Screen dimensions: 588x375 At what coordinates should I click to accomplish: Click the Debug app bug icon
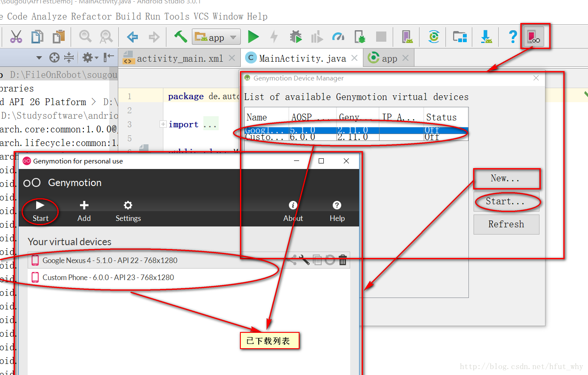click(296, 37)
